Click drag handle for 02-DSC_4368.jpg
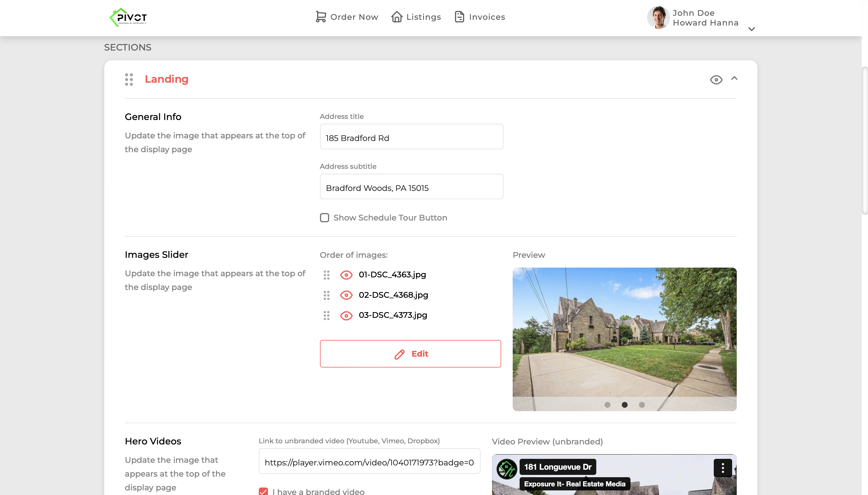868x495 pixels. pos(326,295)
